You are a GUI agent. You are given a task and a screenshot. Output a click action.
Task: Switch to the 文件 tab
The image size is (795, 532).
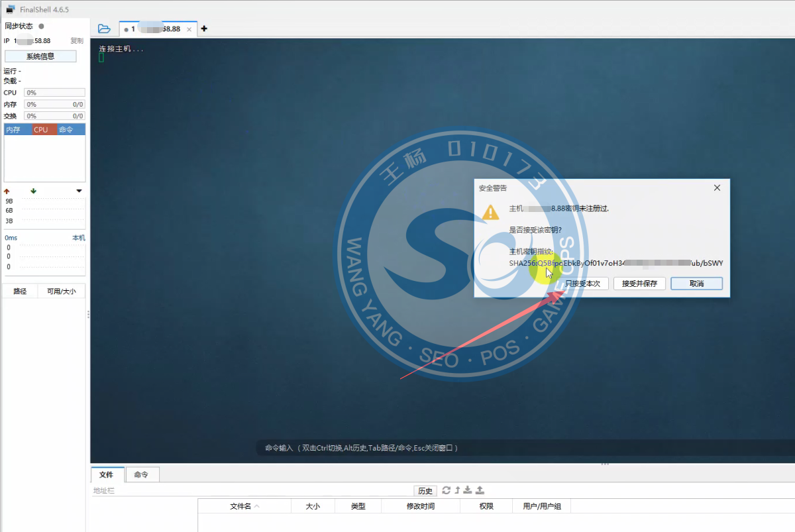pos(107,474)
